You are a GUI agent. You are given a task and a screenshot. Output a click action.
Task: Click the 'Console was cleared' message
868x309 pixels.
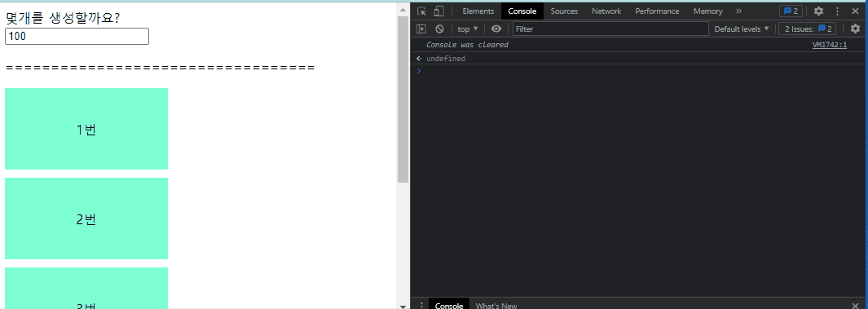pyautogui.click(x=467, y=45)
